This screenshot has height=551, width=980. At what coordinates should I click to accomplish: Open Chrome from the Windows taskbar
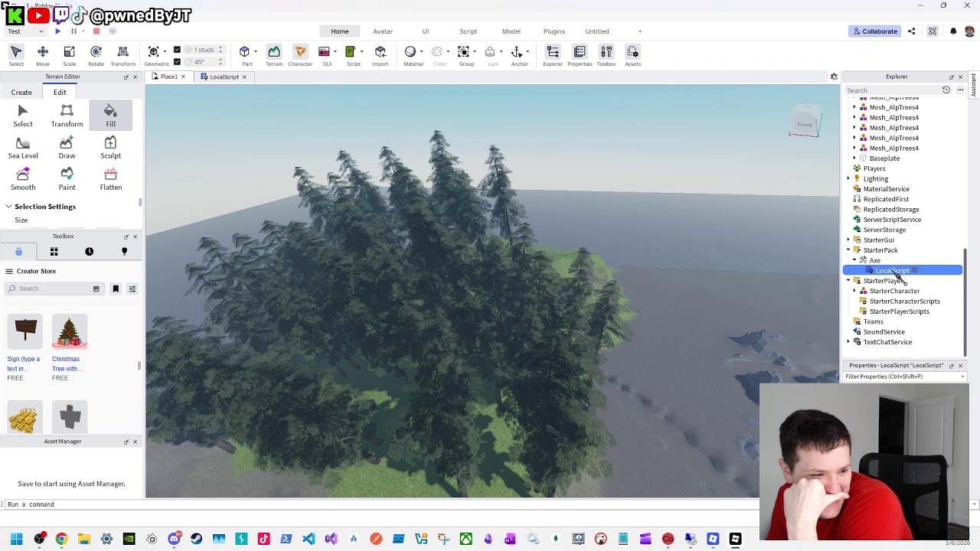click(61, 539)
